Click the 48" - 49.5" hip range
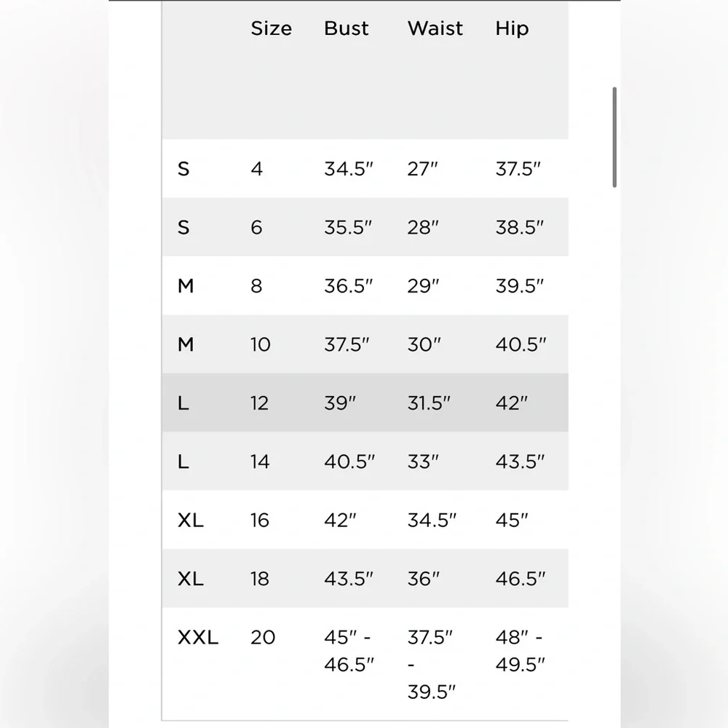The image size is (728, 728). click(520, 651)
